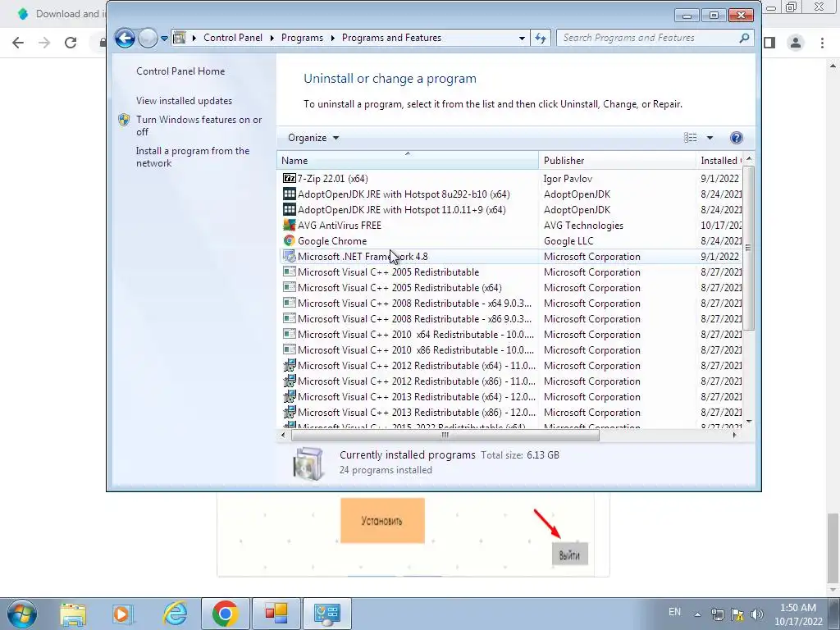Select the AVG AntiVirus FREE icon
Image resolution: width=840 pixels, height=630 pixels.
[290, 225]
